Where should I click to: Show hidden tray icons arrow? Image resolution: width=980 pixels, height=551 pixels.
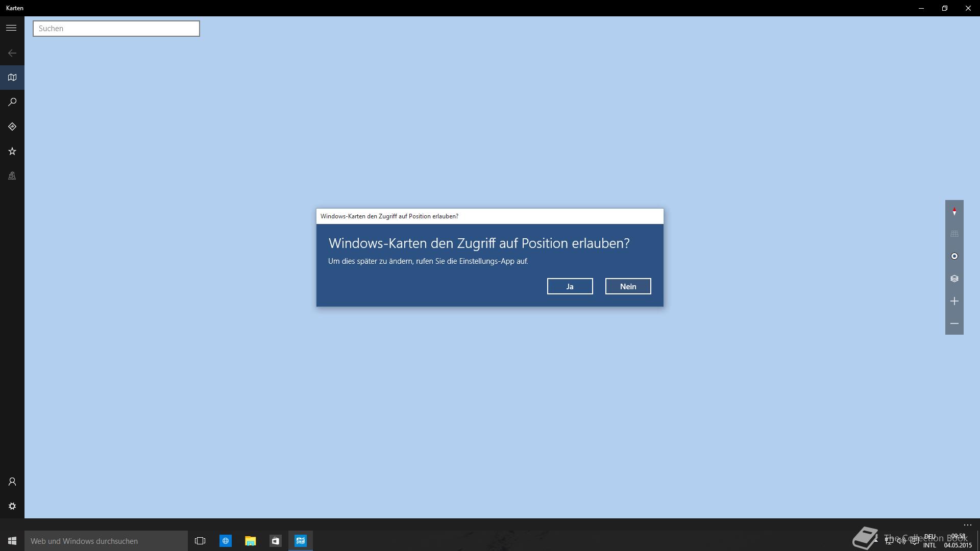tap(876, 541)
